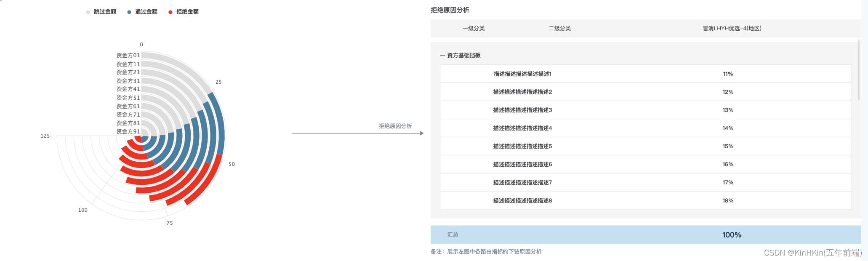Select the 资金方91 ring label
The image size is (868, 261).
pyautogui.click(x=128, y=132)
